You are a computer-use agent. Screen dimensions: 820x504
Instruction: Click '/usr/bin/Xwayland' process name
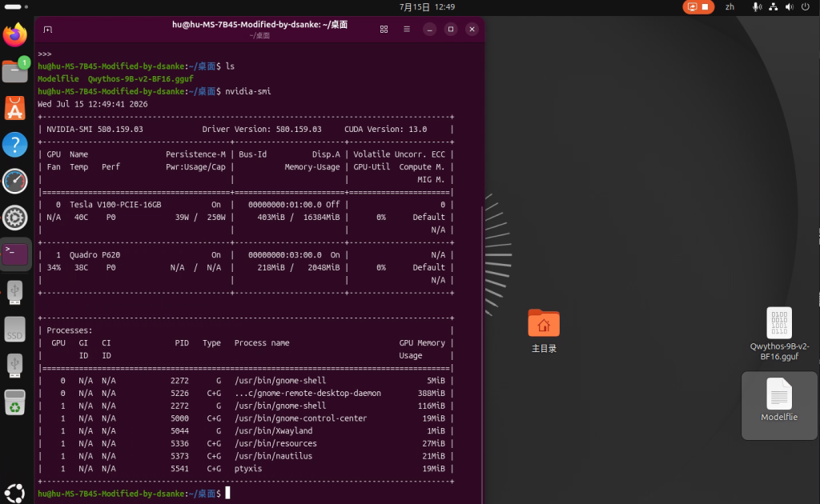tap(274, 431)
